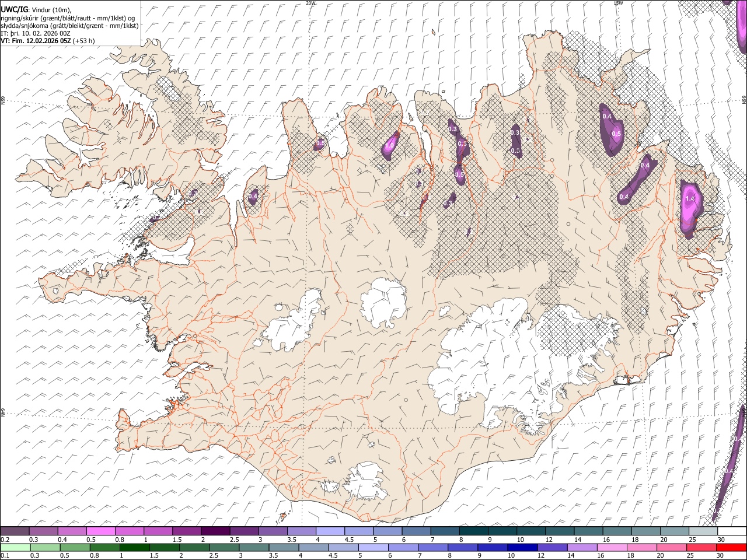Click the 'IT: þri. 10. 02. 2026 00Z' line
Image resolution: width=747 pixels, height=560 pixels.
click(x=36, y=33)
